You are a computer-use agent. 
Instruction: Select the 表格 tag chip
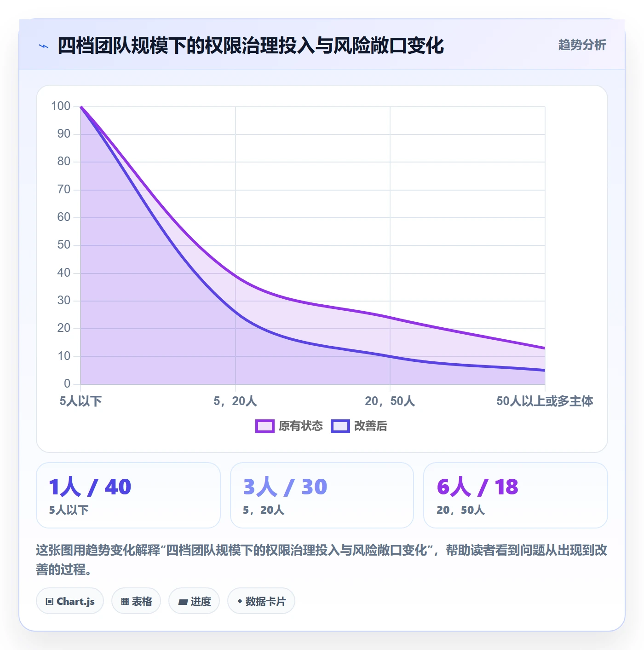[x=136, y=601]
